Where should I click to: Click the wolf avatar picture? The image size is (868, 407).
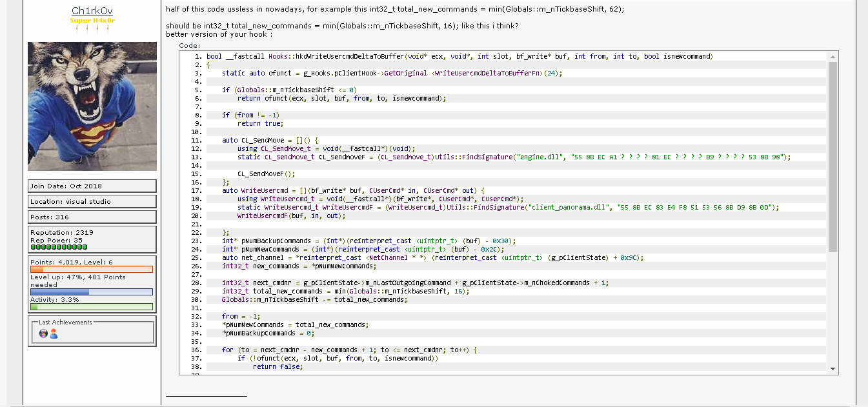pos(92,106)
